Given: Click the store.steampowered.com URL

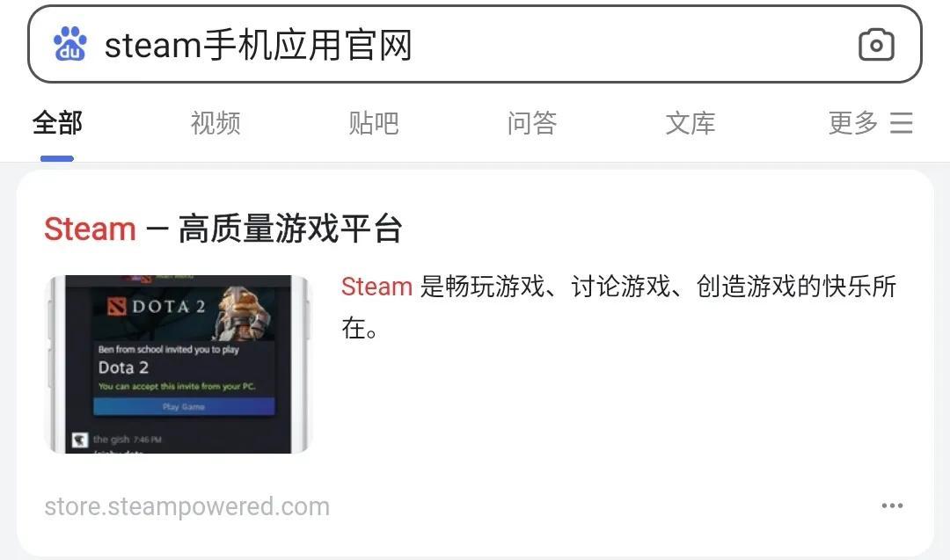Looking at the screenshot, I should click(187, 506).
